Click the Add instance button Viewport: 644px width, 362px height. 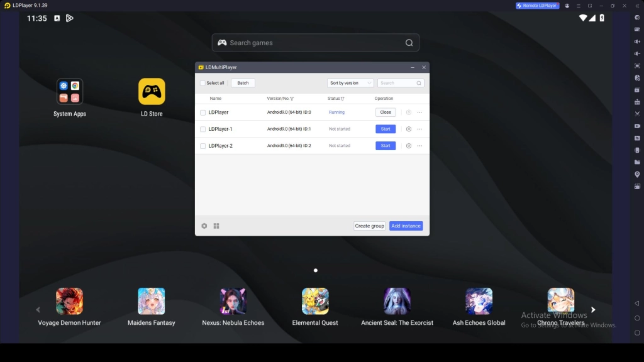click(406, 226)
